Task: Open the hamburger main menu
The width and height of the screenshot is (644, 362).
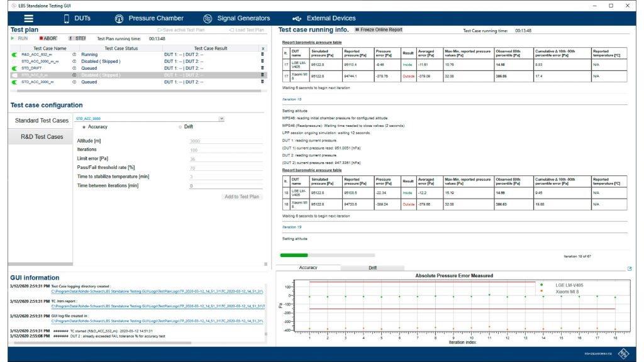Action: click(x=28, y=18)
